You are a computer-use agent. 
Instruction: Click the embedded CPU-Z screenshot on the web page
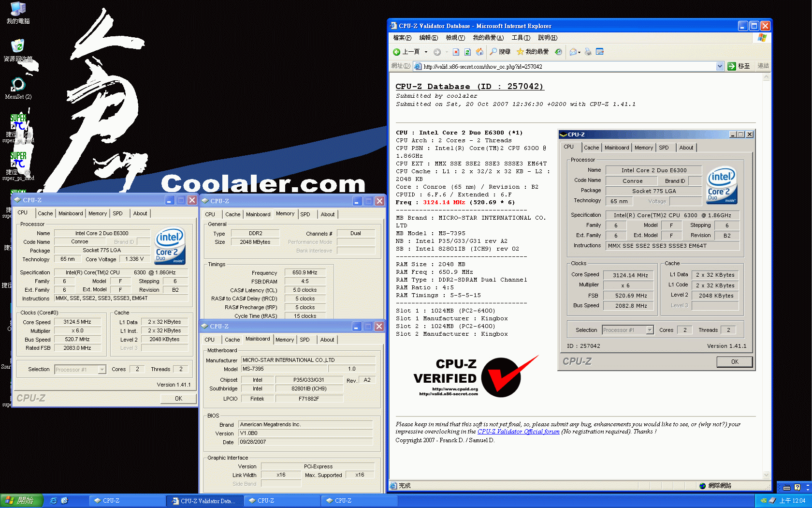coord(656,250)
